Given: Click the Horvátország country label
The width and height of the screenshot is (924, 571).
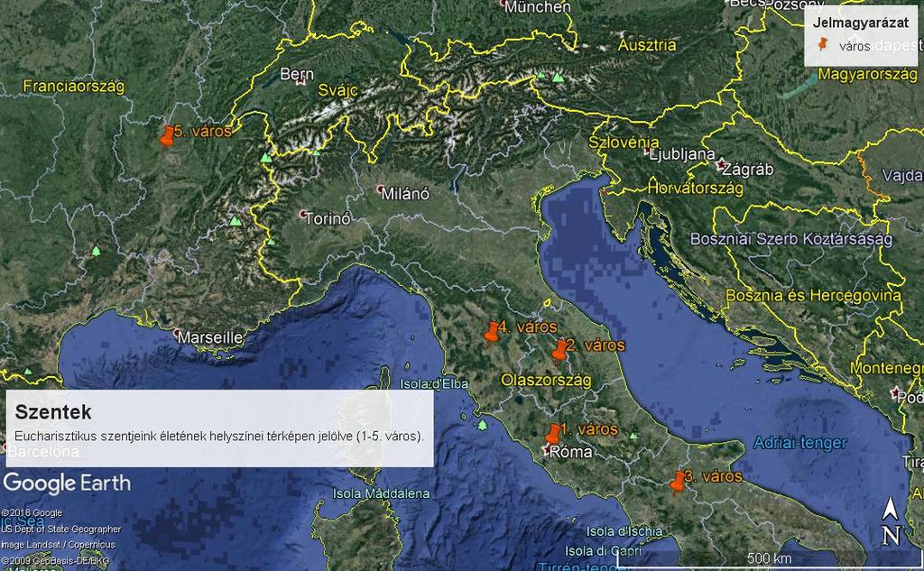Looking at the screenshot, I should click(696, 189).
